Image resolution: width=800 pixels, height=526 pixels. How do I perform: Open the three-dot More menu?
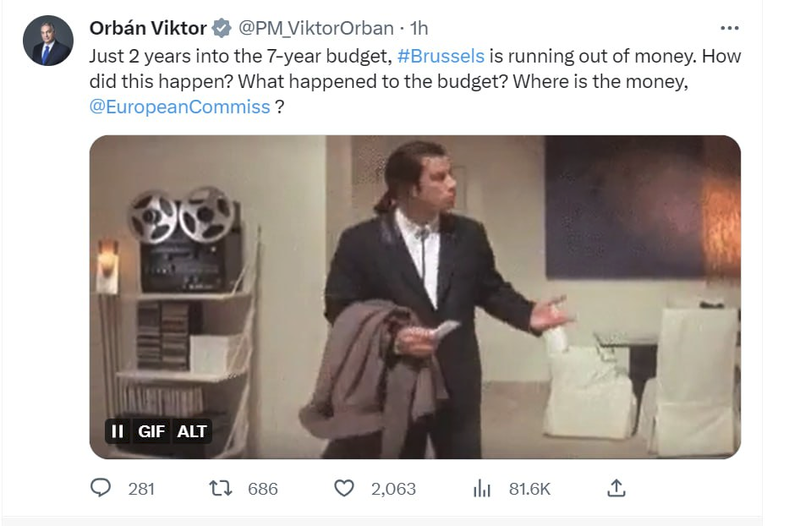(731, 28)
